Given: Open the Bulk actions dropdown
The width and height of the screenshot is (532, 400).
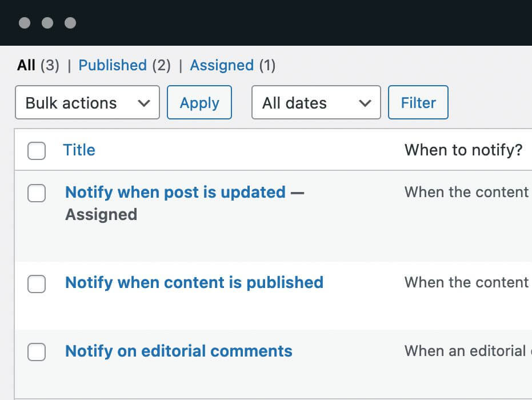Looking at the screenshot, I should [x=87, y=102].
